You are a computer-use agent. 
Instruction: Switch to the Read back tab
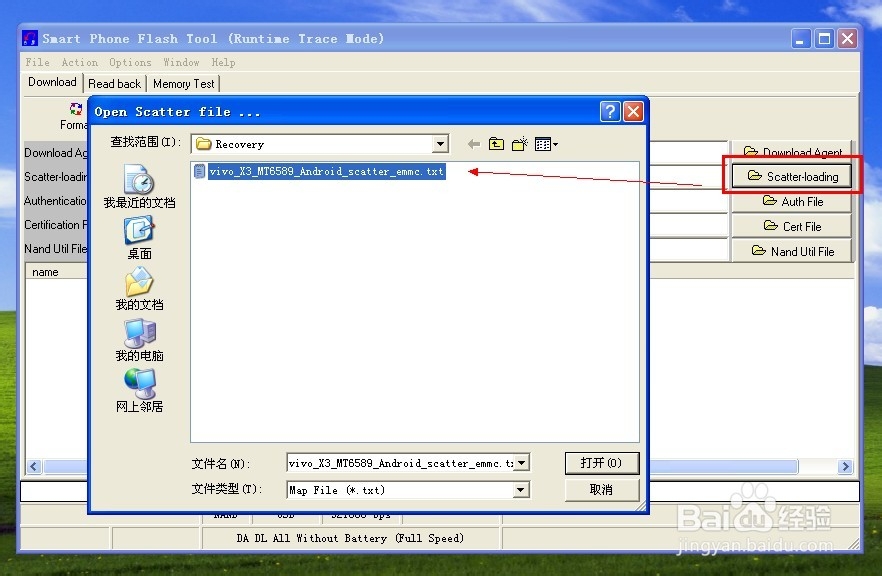point(115,84)
